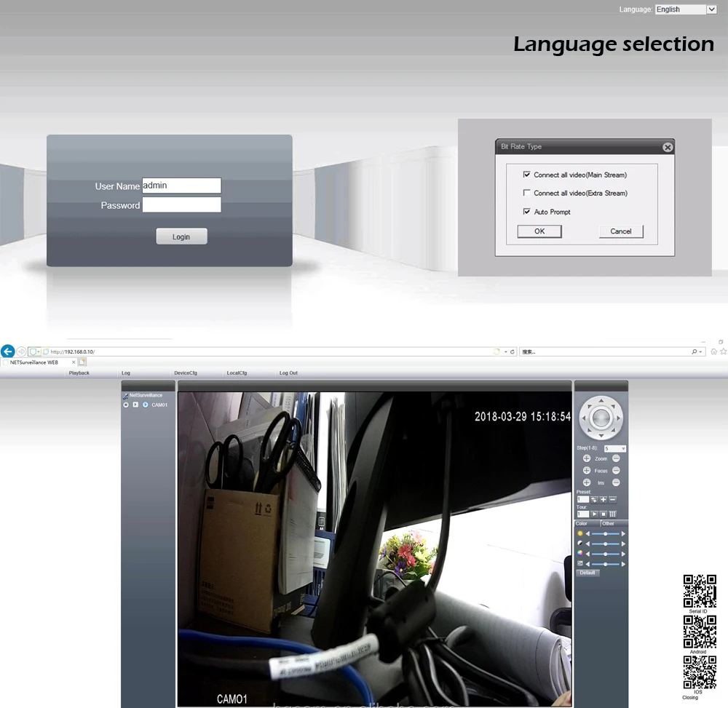Zoom in with the plus icon
The width and height of the screenshot is (728, 708).
pos(587,458)
